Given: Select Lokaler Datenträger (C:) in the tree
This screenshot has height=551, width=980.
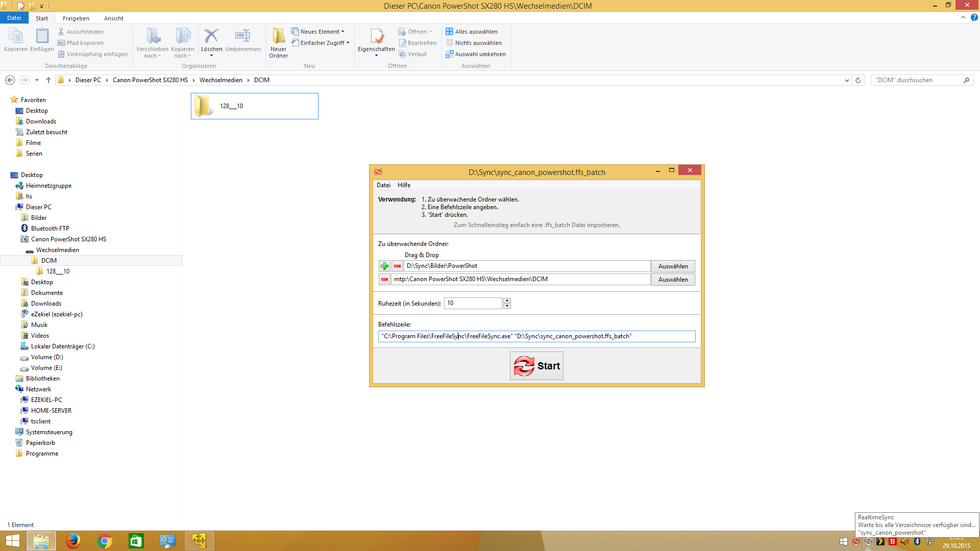Looking at the screenshot, I should click(63, 346).
